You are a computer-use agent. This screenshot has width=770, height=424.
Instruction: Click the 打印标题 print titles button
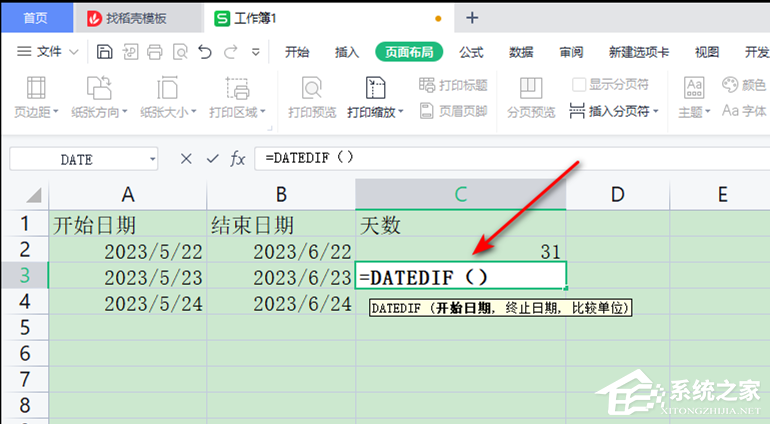453,85
